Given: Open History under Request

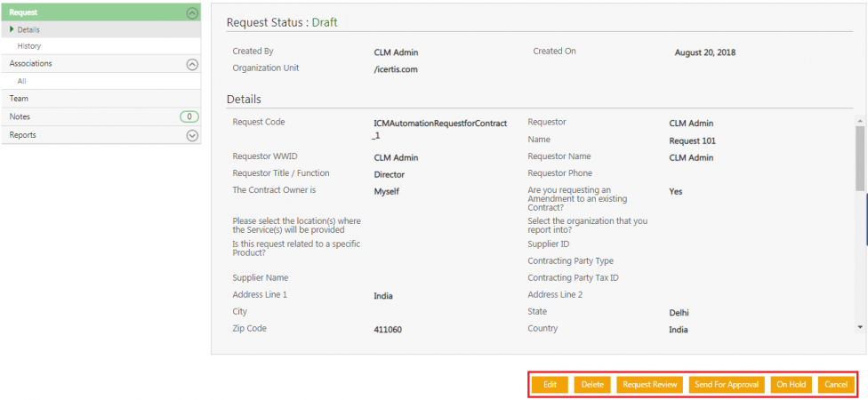Looking at the screenshot, I should click(29, 45).
